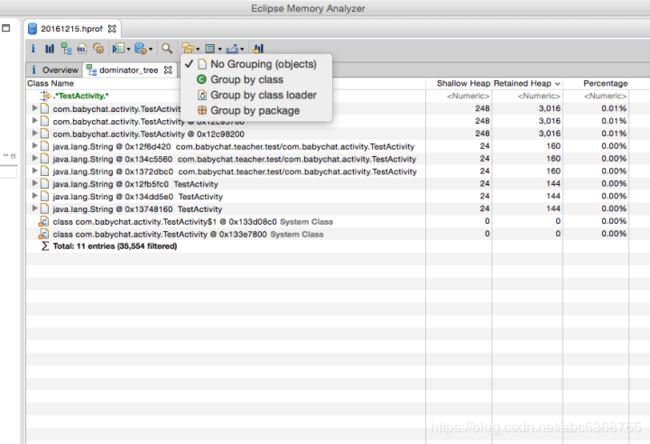Open dropdown arrow next to Calculate retained size

click(220, 49)
